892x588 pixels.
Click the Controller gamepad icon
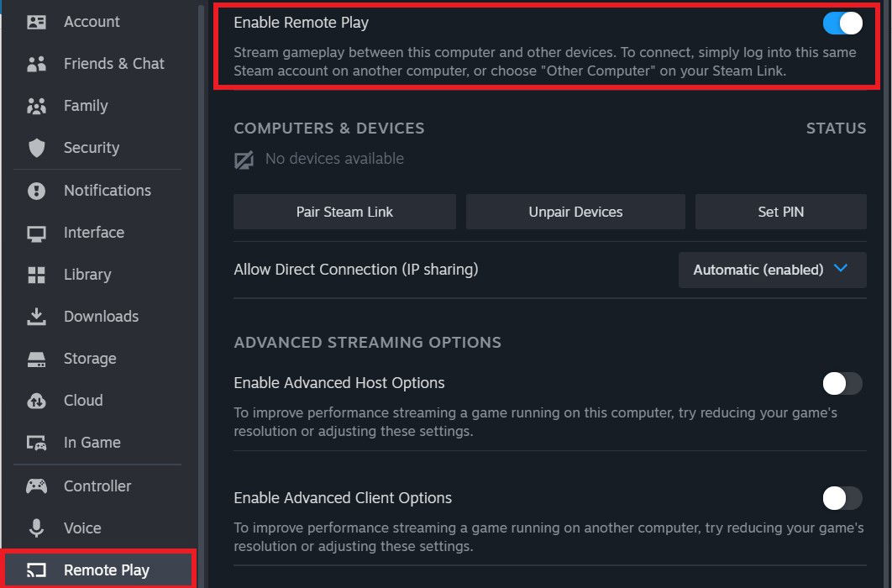[36, 486]
